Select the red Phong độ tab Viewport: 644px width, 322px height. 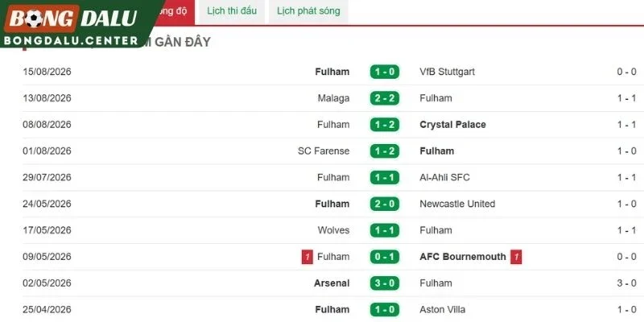pyautogui.click(x=172, y=11)
